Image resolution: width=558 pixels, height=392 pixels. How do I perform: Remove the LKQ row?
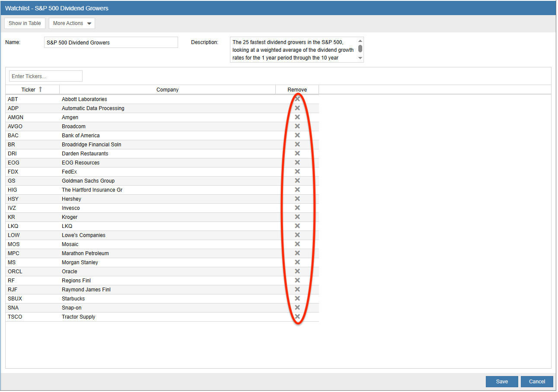(x=297, y=226)
